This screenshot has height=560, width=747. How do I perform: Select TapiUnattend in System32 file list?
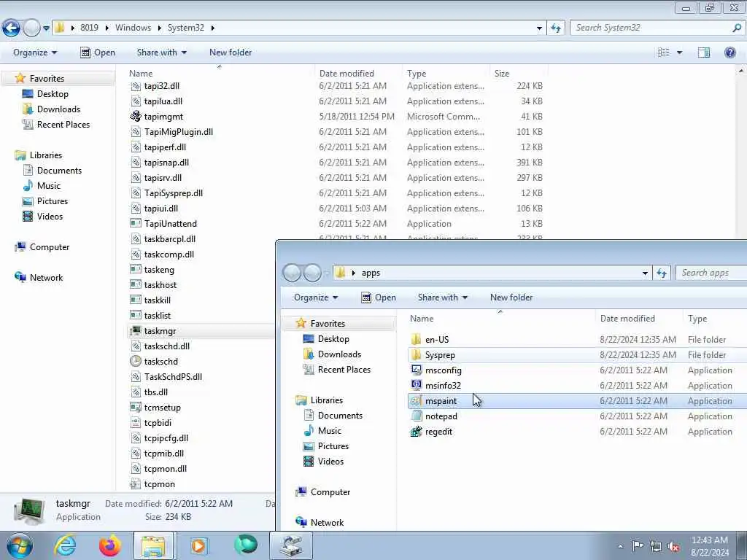click(x=170, y=223)
